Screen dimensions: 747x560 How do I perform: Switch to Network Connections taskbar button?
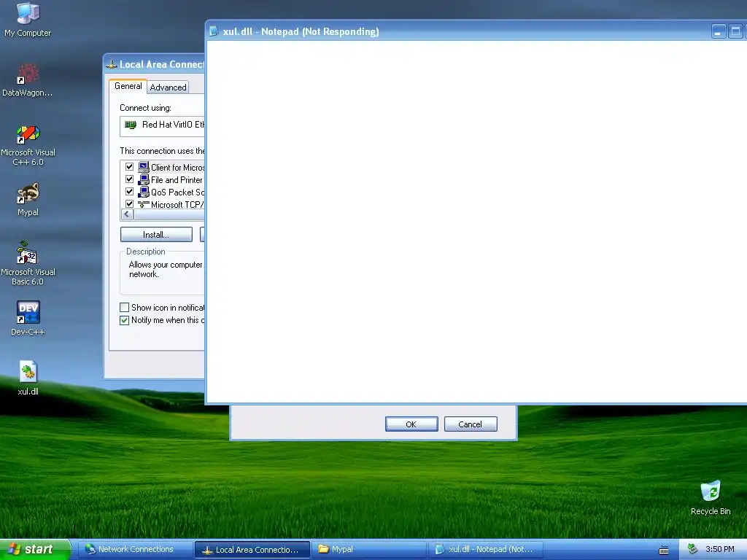135,550
